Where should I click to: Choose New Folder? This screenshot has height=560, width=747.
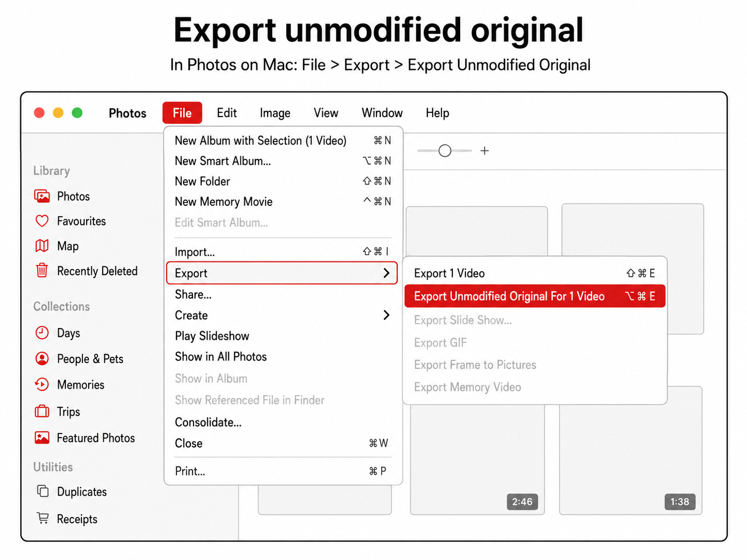pyautogui.click(x=283, y=182)
